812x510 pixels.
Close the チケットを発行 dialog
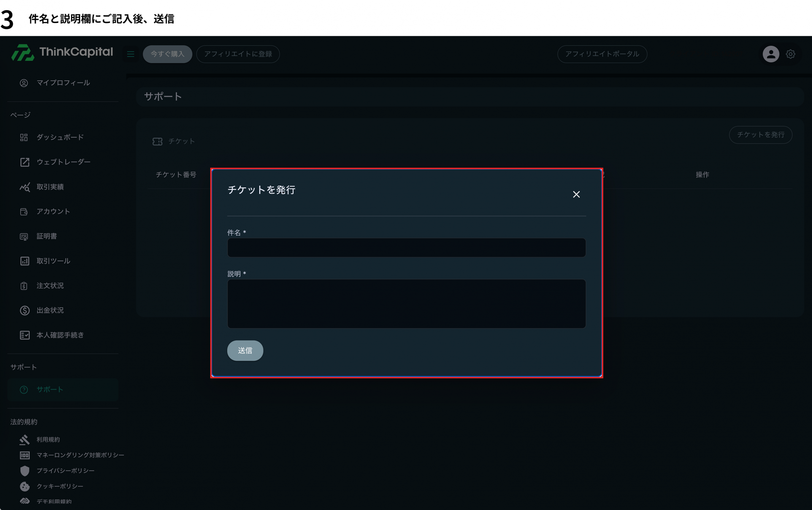tap(576, 194)
